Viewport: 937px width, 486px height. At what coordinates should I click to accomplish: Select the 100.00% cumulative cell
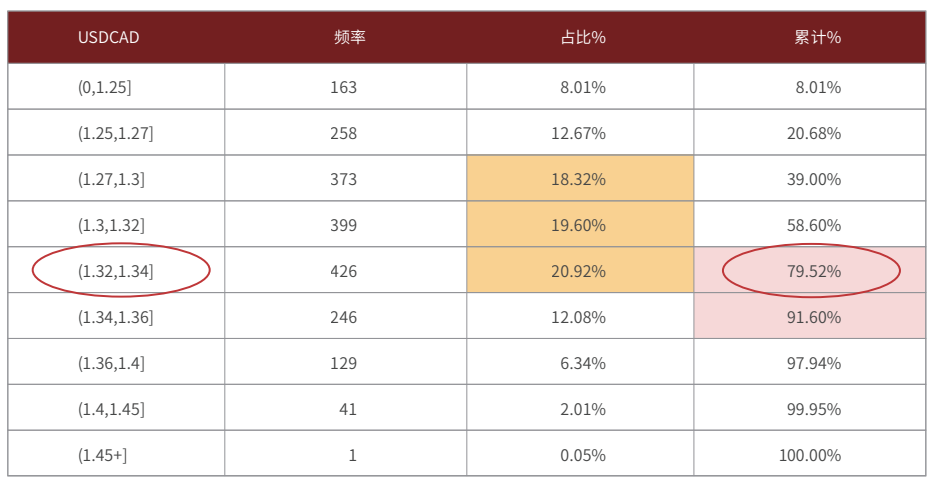coord(810,456)
